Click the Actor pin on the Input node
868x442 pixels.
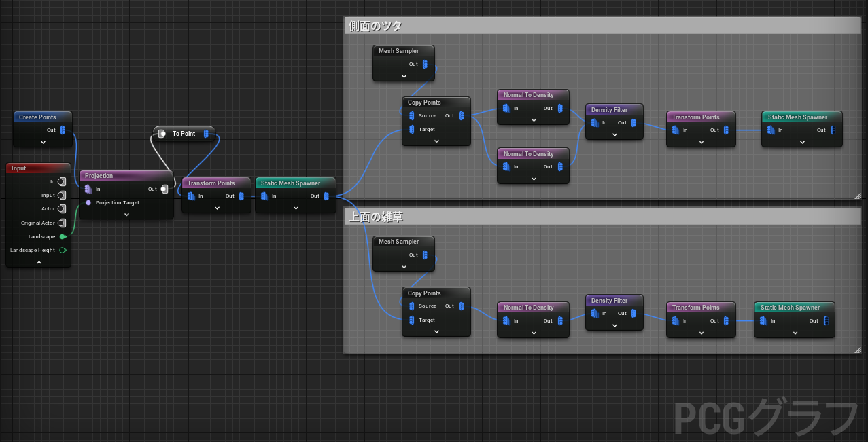tap(60, 208)
